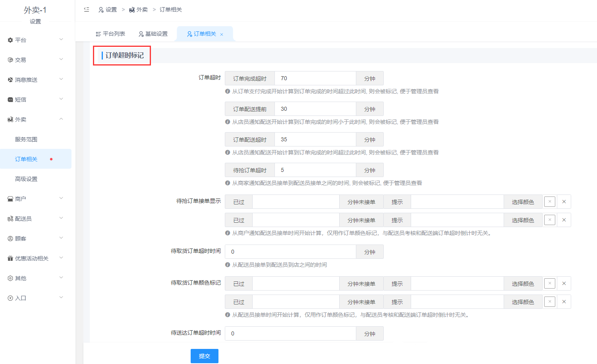Viewport: 597px width, 364px height.
Task: Delete second 待取货订单颜色标记 row with X
Action: 564,302
